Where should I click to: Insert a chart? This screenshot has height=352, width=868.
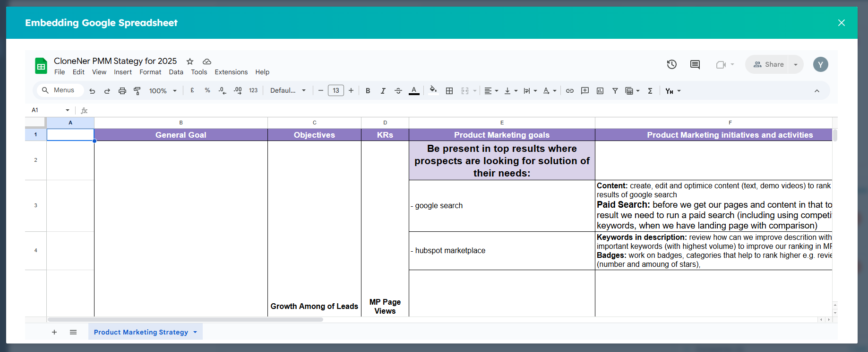click(x=600, y=91)
